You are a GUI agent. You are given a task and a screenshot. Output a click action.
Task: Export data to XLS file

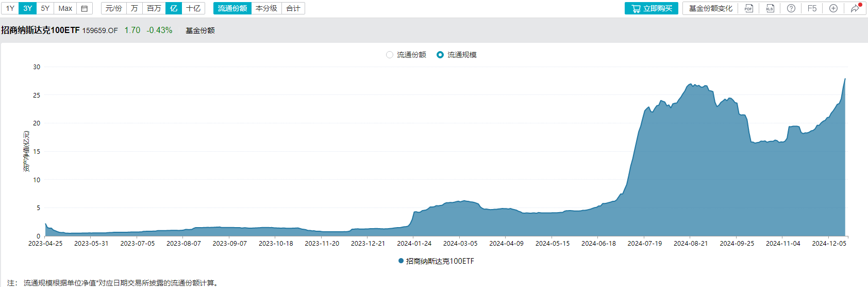click(x=770, y=8)
